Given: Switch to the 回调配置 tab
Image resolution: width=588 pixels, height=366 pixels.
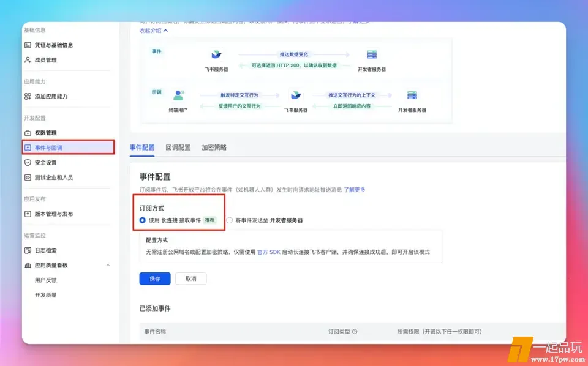Looking at the screenshot, I should pyautogui.click(x=178, y=148).
